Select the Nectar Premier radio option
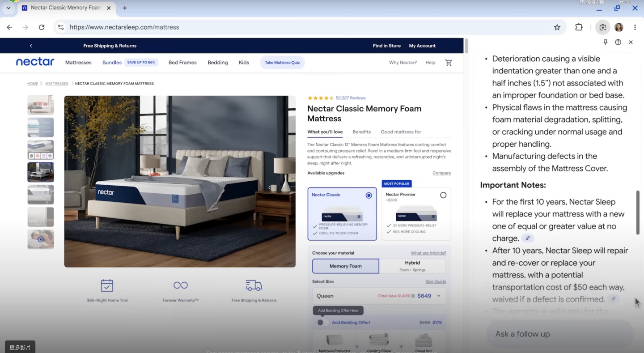 (443, 195)
